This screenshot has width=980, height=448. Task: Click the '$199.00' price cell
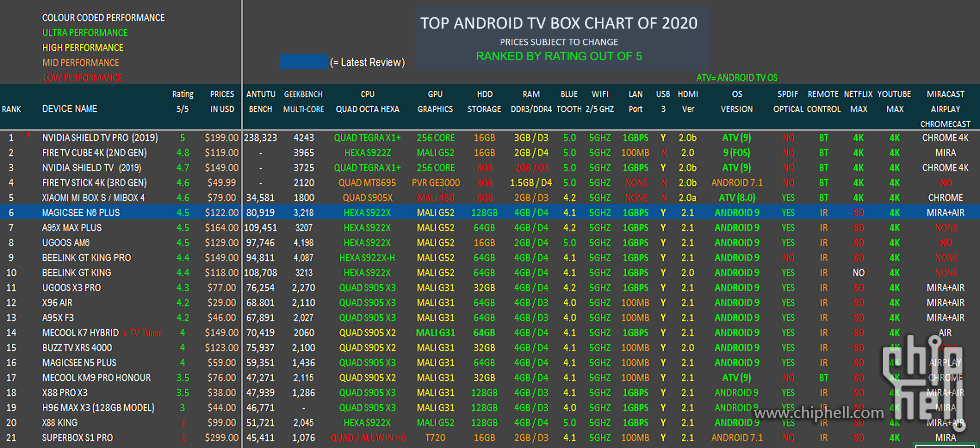222,137
